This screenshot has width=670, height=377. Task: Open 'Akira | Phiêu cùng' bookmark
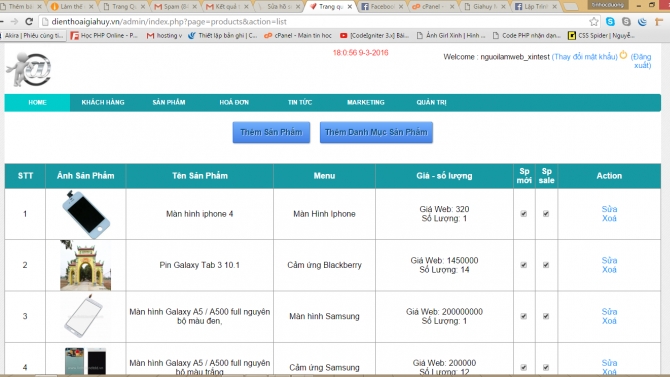point(34,35)
